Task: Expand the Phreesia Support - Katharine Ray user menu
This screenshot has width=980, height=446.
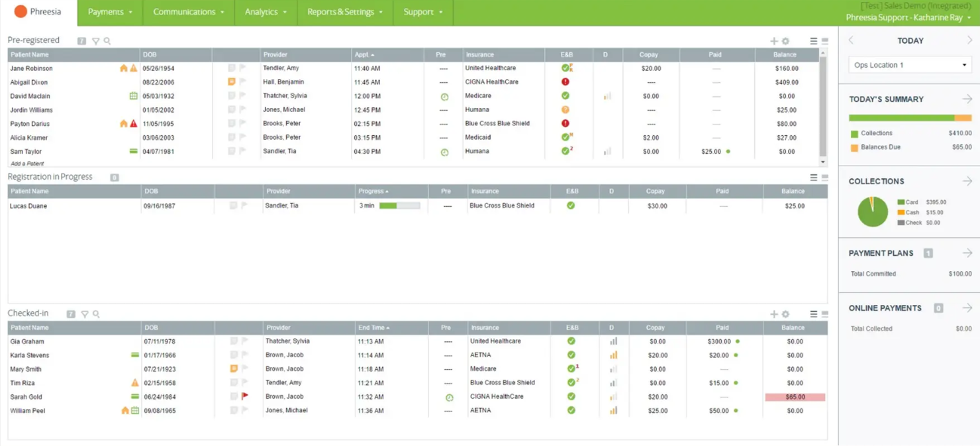Action: (x=908, y=18)
